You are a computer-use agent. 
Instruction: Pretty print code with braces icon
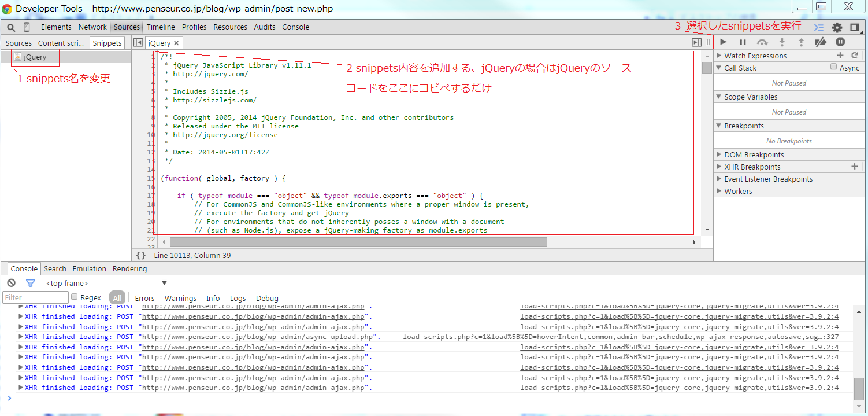pos(141,255)
